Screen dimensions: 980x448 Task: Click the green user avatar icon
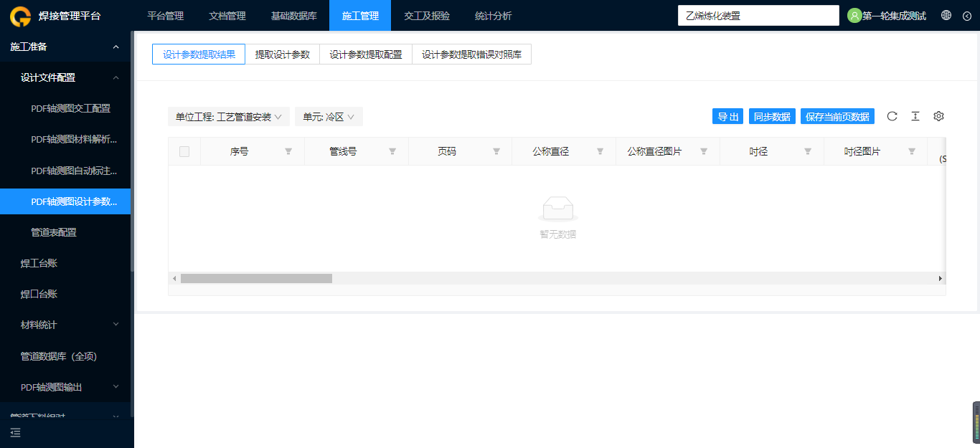[854, 16]
